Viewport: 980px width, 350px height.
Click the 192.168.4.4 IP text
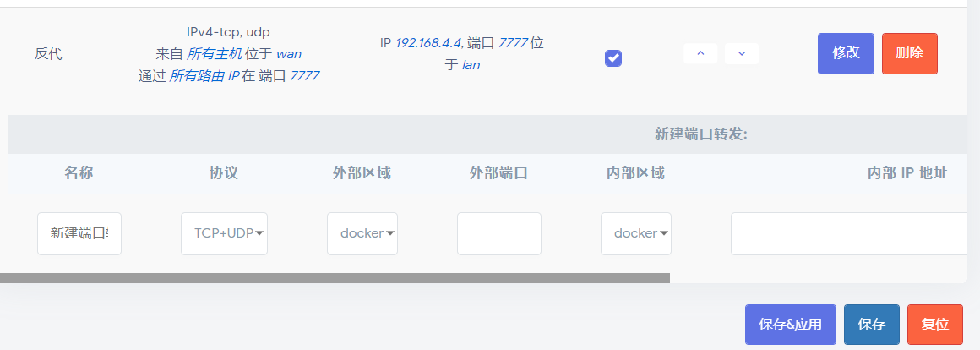tap(427, 43)
